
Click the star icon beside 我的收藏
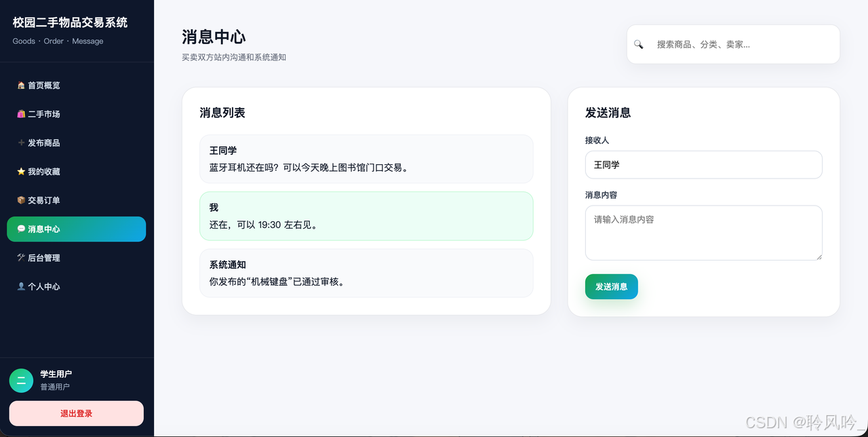[21, 172]
